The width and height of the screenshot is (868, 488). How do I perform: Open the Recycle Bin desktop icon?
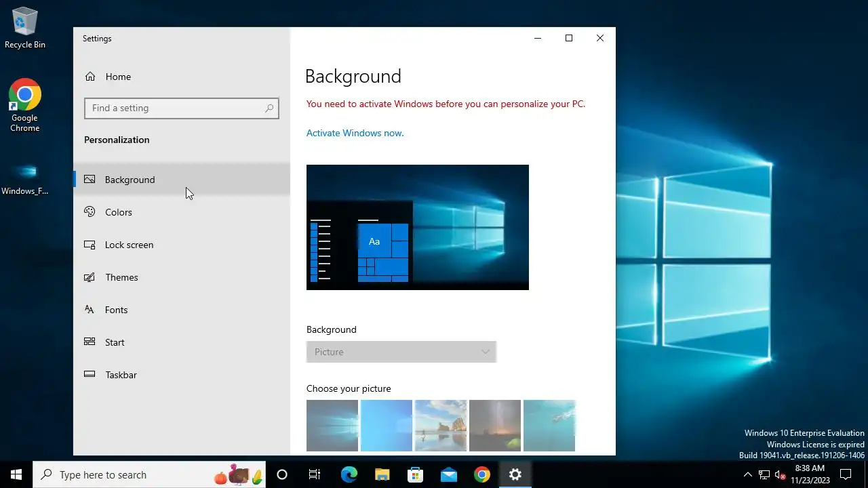pos(25,28)
